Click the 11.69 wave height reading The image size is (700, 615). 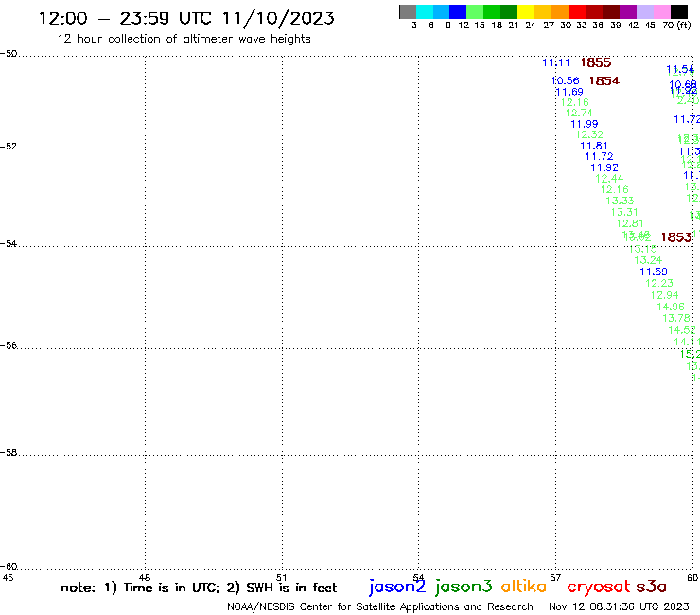point(569,92)
